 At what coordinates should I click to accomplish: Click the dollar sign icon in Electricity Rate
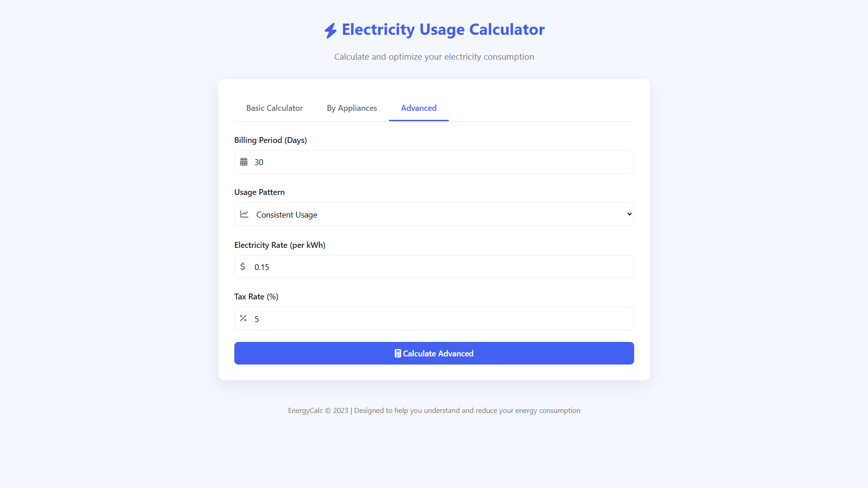pos(243,266)
